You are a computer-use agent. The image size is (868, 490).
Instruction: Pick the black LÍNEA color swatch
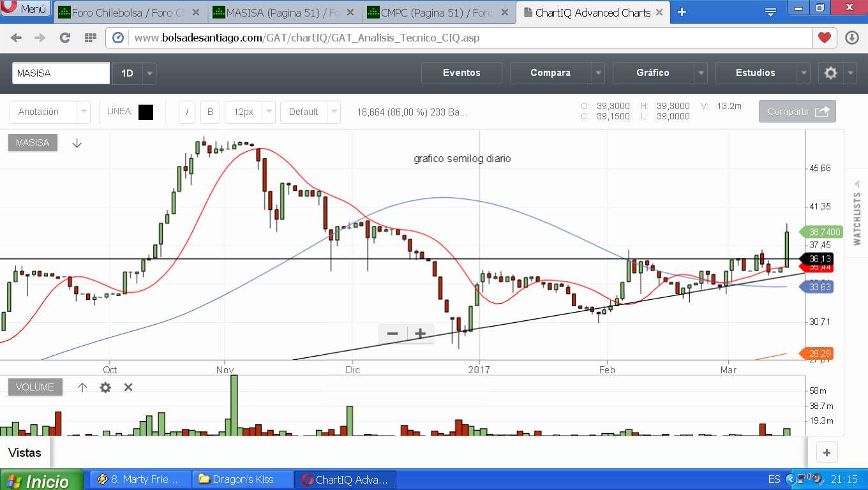(x=146, y=112)
